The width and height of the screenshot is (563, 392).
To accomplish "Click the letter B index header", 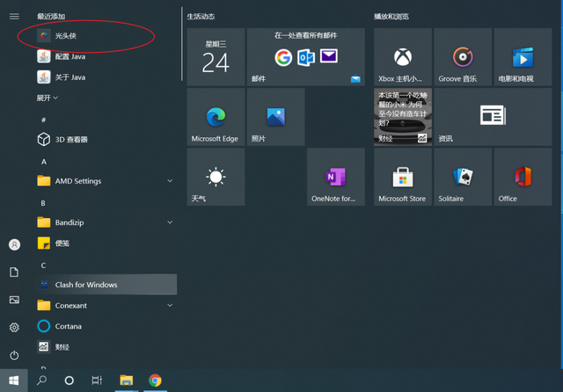I will click(43, 203).
